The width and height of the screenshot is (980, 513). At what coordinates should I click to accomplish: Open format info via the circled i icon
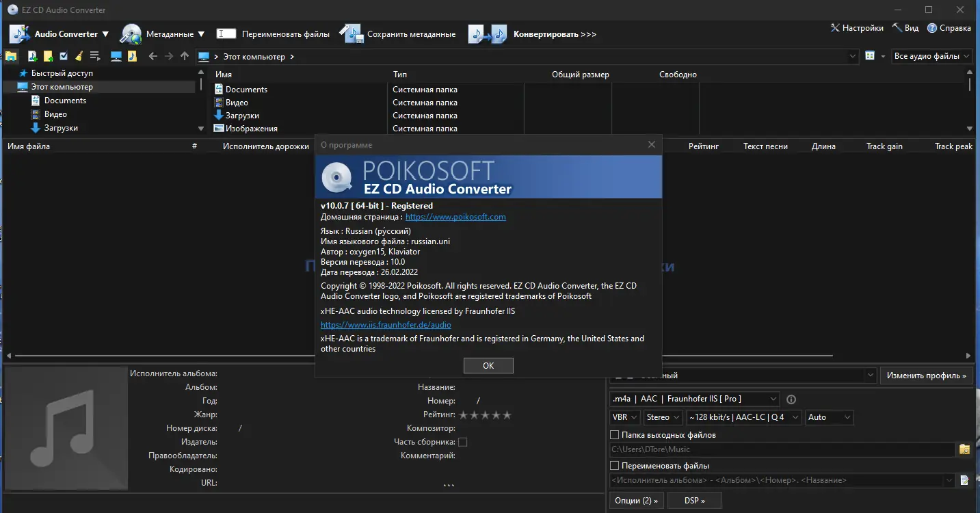(x=791, y=399)
